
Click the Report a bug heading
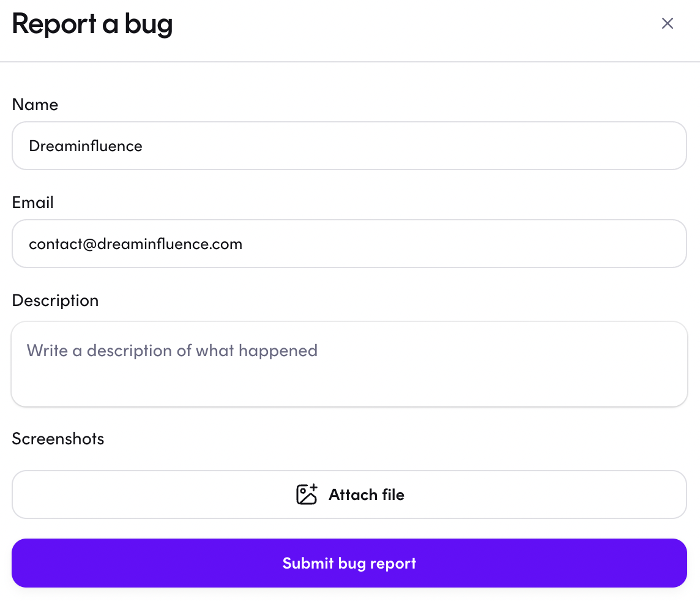click(92, 24)
